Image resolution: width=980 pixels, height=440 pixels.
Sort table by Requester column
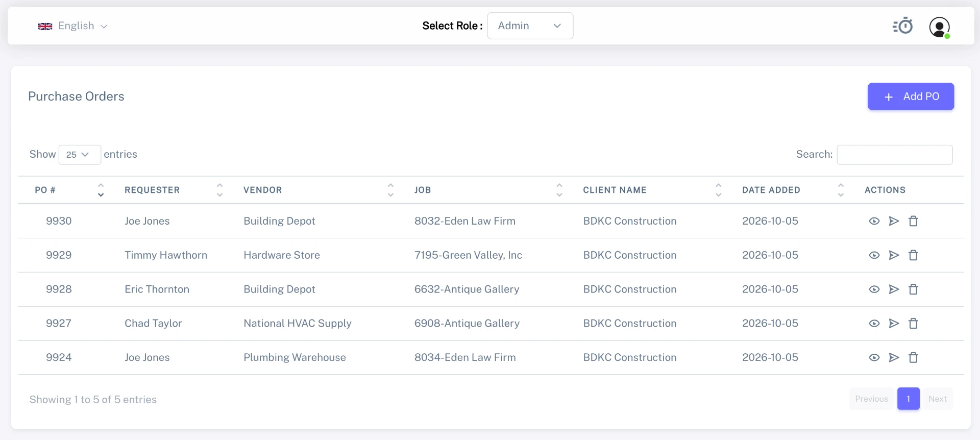174,190
